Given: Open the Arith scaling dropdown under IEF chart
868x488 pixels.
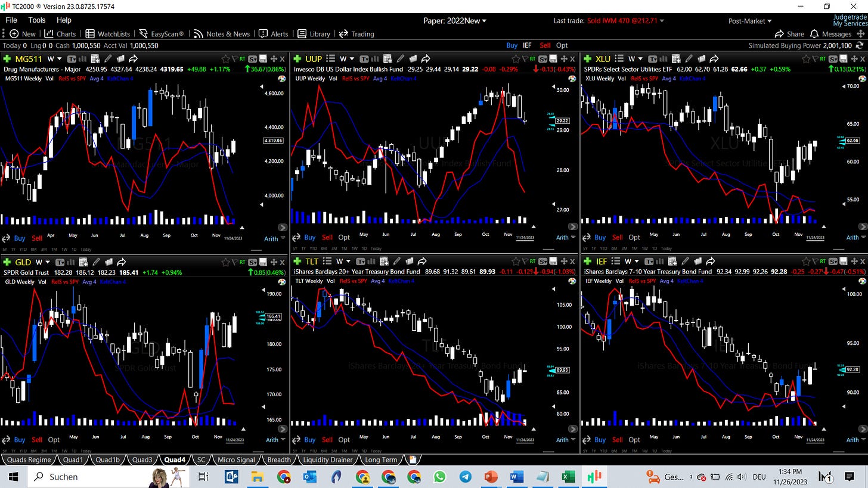Looking at the screenshot, I should [x=855, y=440].
